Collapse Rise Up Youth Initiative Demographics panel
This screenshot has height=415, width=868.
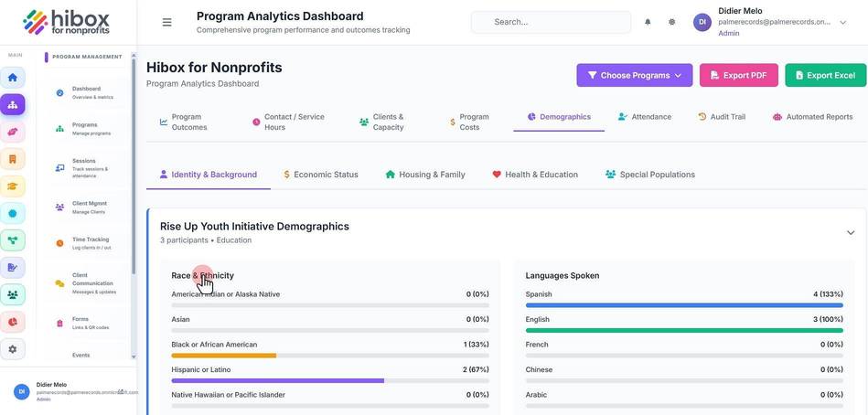pos(851,232)
